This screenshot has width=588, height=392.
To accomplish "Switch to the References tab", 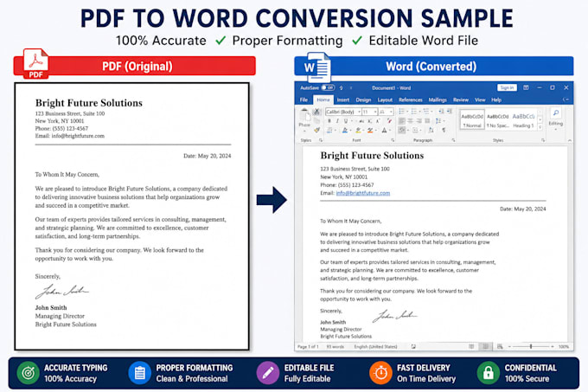I will coord(410,100).
